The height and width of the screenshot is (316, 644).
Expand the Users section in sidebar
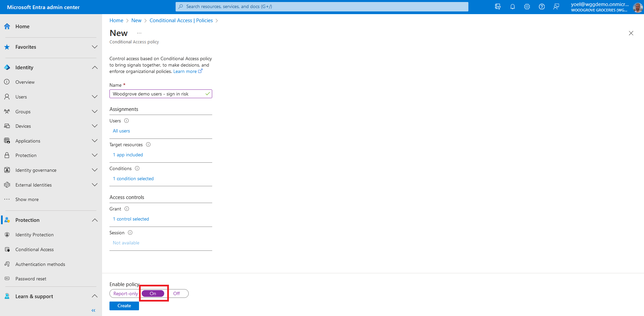pyautogui.click(x=95, y=97)
